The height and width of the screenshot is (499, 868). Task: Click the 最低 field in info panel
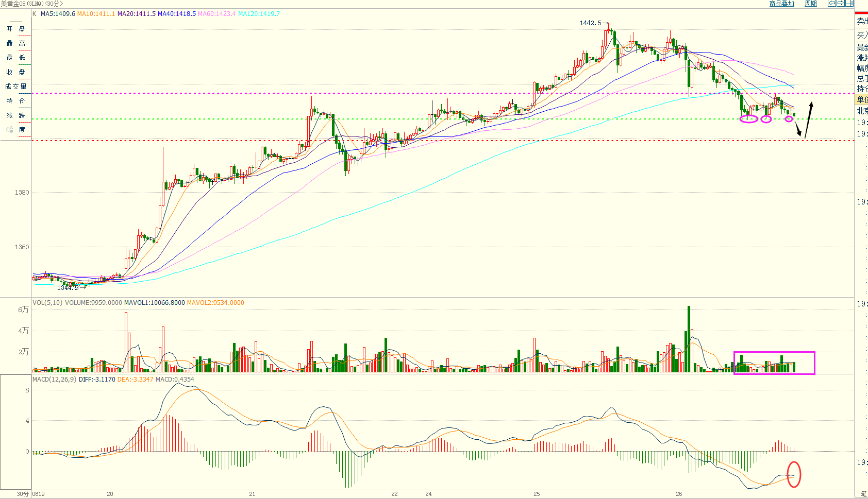coord(15,58)
